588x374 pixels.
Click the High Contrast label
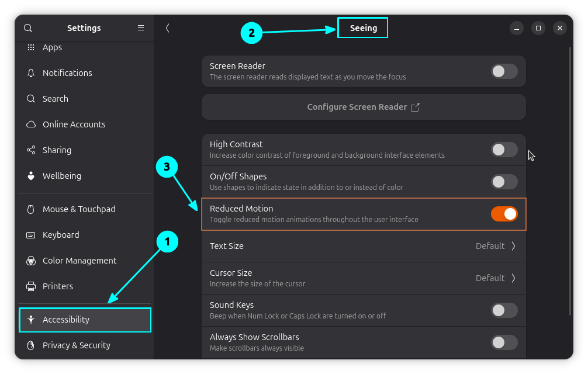(x=236, y=144)
